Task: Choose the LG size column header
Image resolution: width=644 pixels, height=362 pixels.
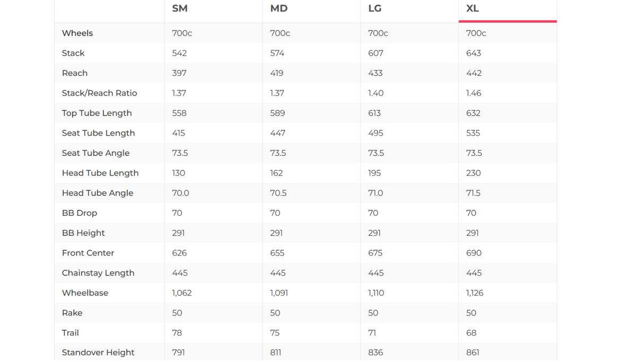Action: tap(375, 8)
